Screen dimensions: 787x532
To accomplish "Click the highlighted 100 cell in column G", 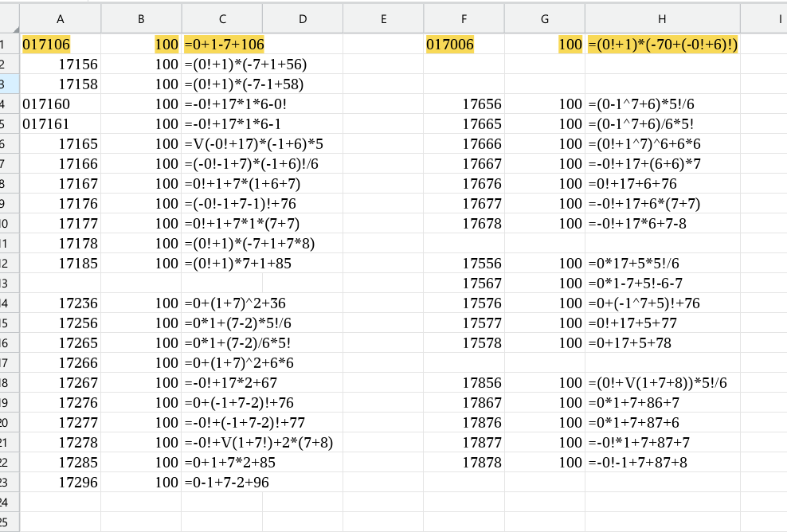I will [545, 45].
